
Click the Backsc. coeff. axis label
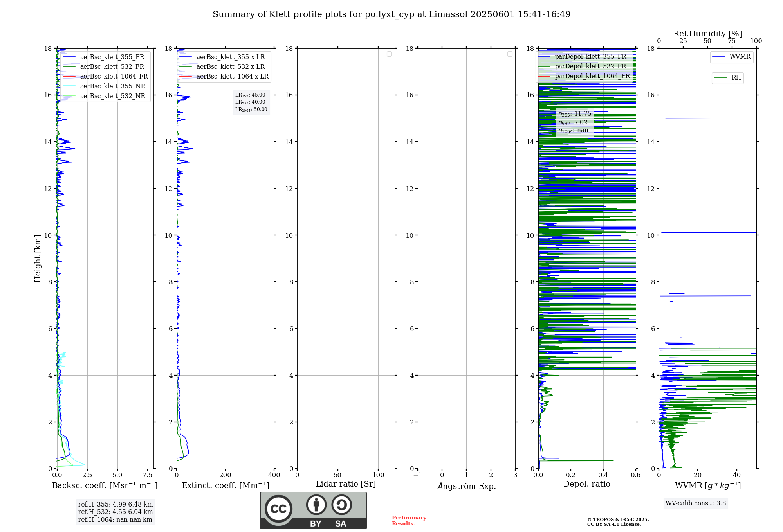pos(105,485)
